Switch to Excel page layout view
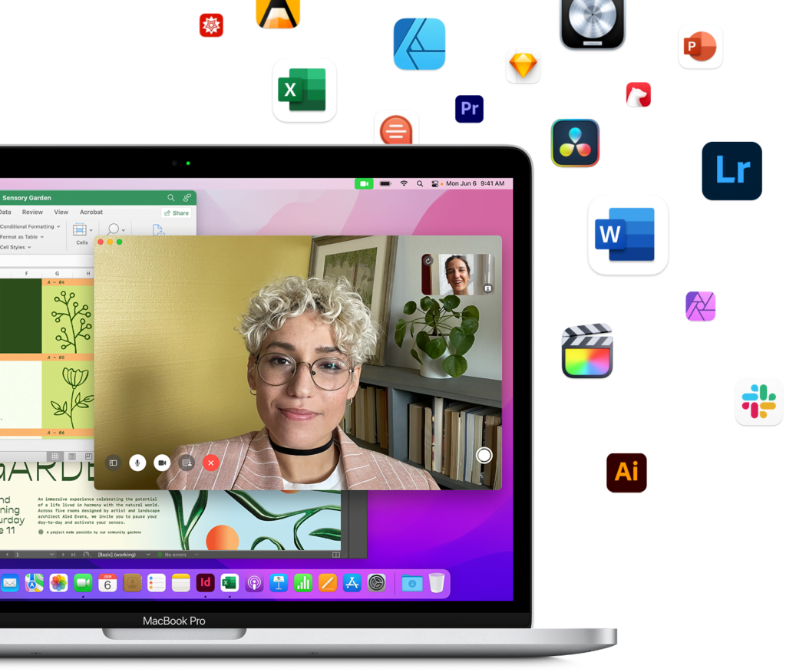The width and height of the screenshot is (786, 672). click(72, 456)
